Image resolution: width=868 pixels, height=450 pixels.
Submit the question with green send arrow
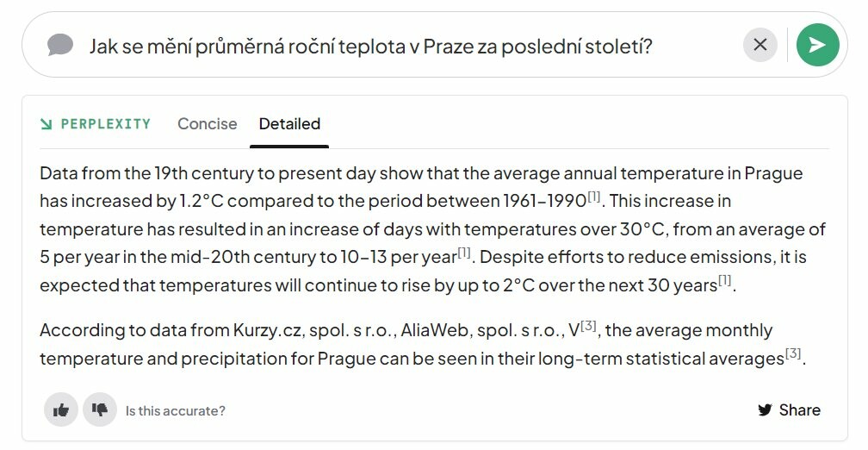coord(818,44)
